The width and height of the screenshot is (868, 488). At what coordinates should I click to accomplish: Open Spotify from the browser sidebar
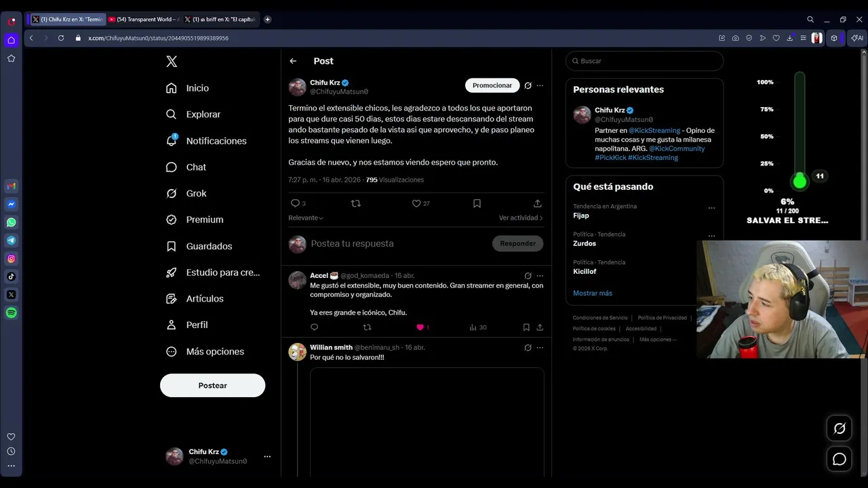[12, 313]
